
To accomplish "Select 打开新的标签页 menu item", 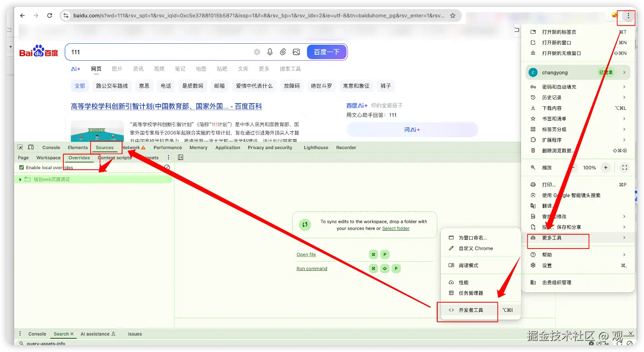I will pyautogui.click(x=578, y=32).
